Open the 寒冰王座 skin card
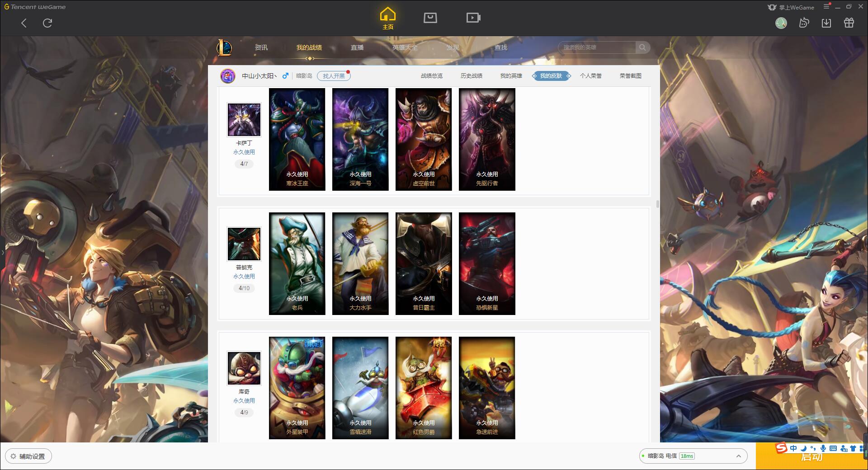 tap(297, 139)
